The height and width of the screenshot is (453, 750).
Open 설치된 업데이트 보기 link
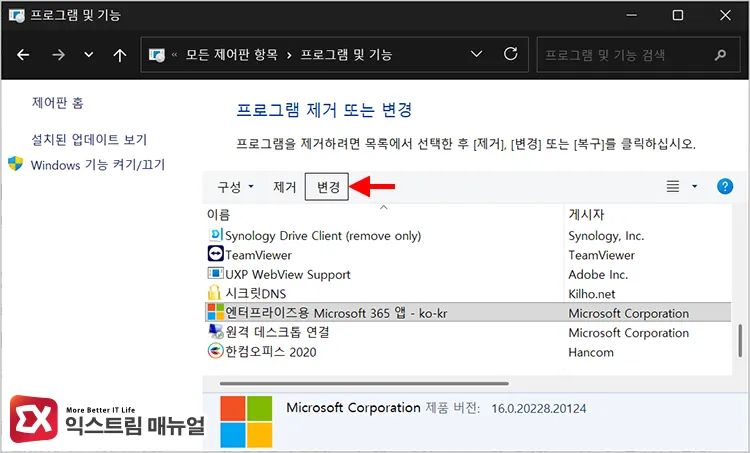pyautogui.click(x=89, y=140)
